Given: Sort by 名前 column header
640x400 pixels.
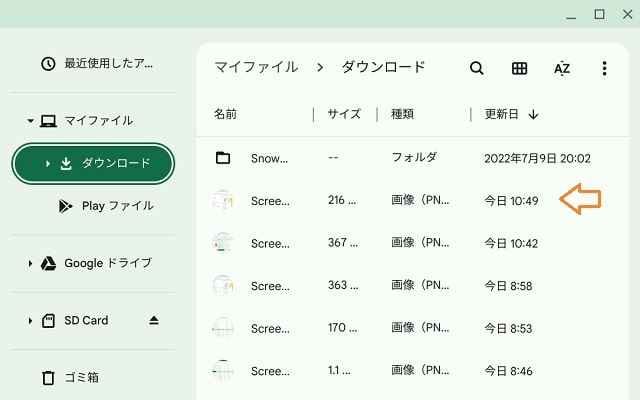Looking at the screenshot, I should [225, 114].
